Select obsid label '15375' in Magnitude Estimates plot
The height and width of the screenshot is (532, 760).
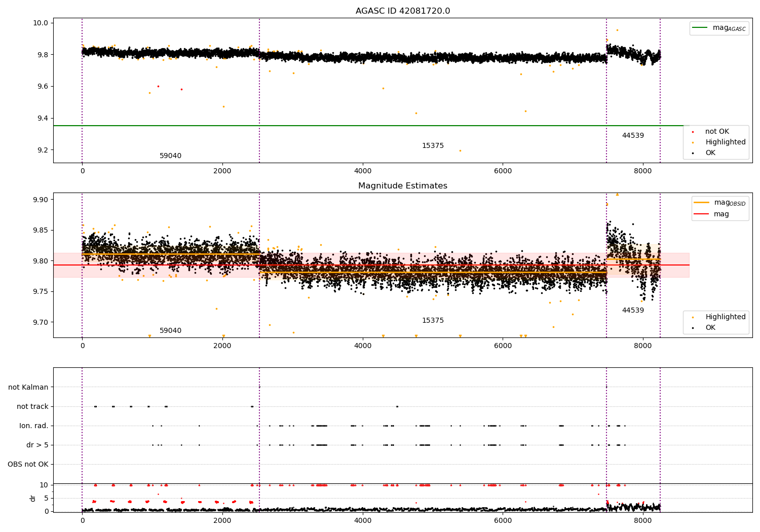[433, 321]
